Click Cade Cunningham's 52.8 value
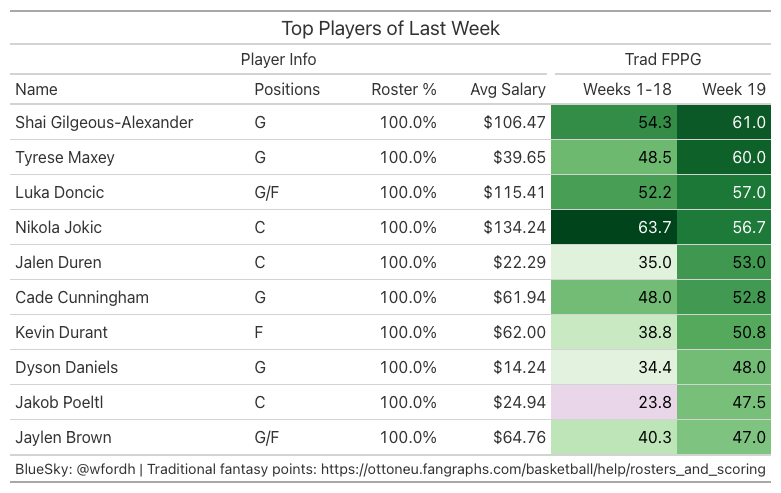 pyautogui.click(x=749, y=297)
